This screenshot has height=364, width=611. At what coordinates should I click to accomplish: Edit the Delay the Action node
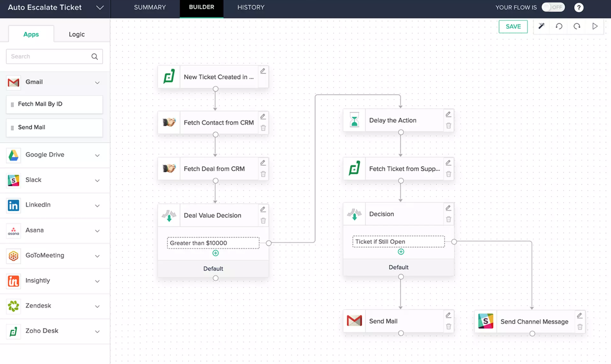(x=448, y=114)
